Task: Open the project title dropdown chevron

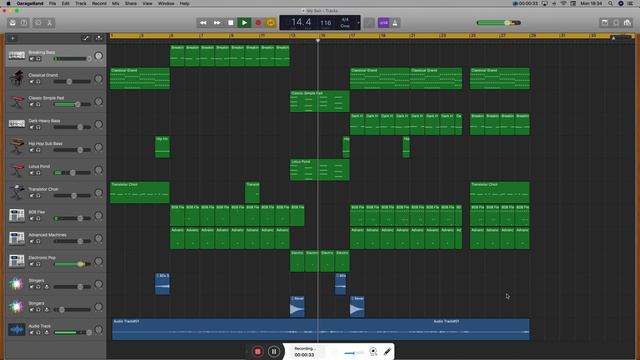Action: pos(303,11)
